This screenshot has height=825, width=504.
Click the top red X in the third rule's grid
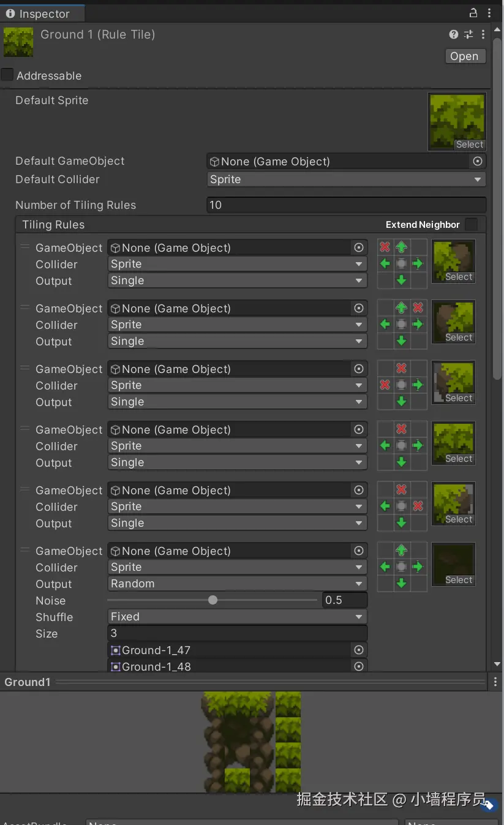(401, 369)
